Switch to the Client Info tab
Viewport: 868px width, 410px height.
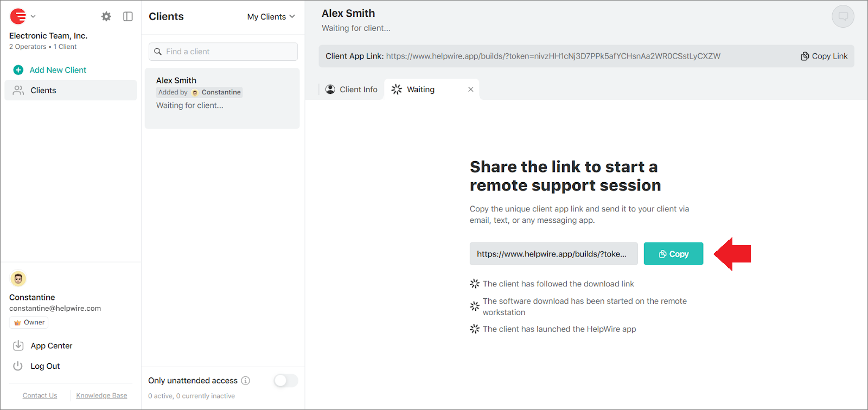tap(351, 89)
